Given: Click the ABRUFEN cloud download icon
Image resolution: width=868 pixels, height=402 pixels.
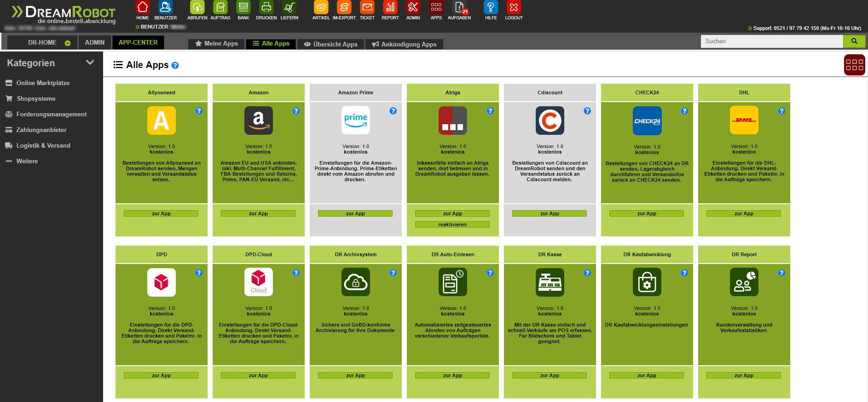Looking at the screenshot, I should (x=197, y=7).
